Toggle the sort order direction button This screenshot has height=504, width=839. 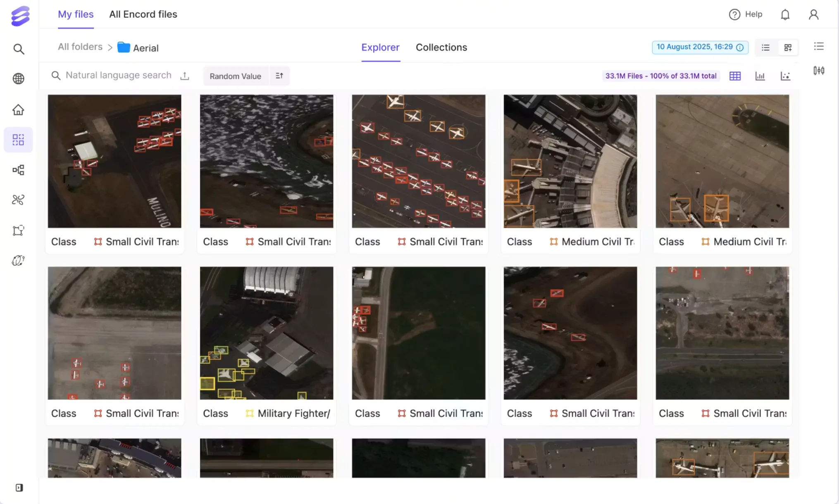tap(279, 76)
